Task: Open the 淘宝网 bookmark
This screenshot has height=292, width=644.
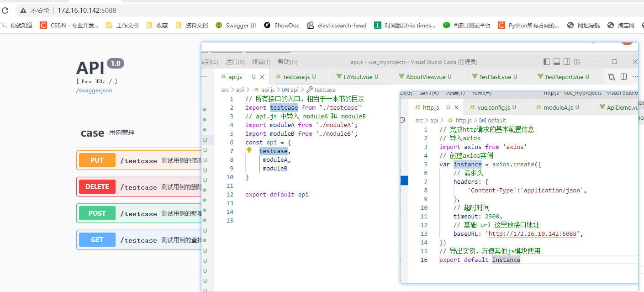Action: pyautogui.click(x=621, y=26)
